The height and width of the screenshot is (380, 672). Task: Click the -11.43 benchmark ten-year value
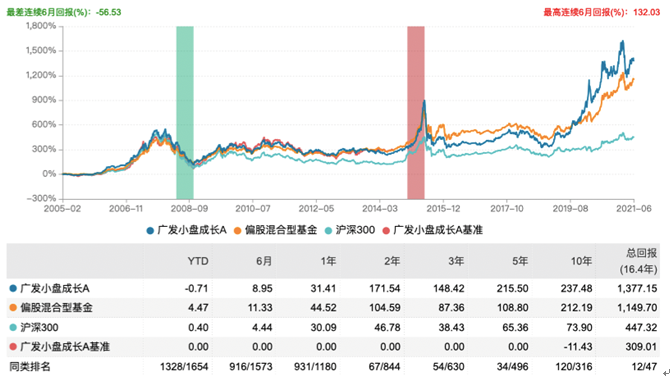pyautogui.click(x=579, y=347)
